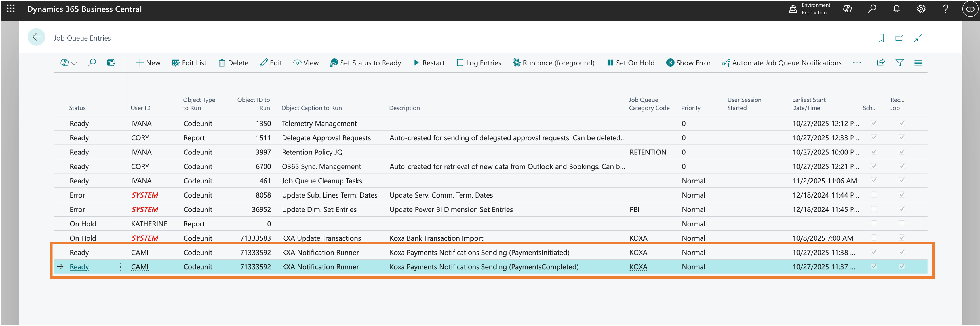The height and width of the screenshot is (326, 980).
Task: Select the Log Entries action
Action: click(479, 63)
